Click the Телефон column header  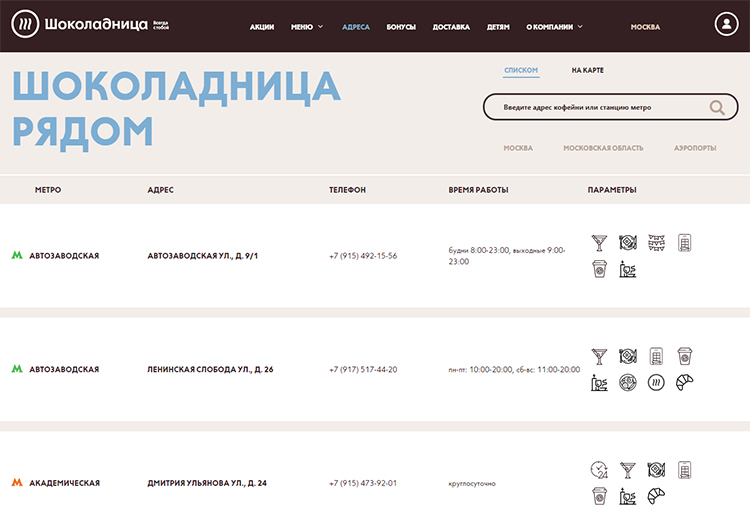tap(347, 190)
